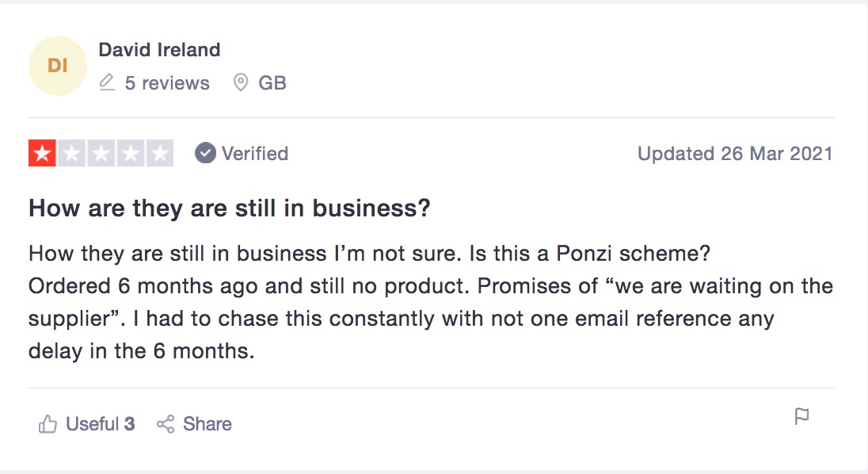
Task: Click the Verified label text
Action: 255,154
